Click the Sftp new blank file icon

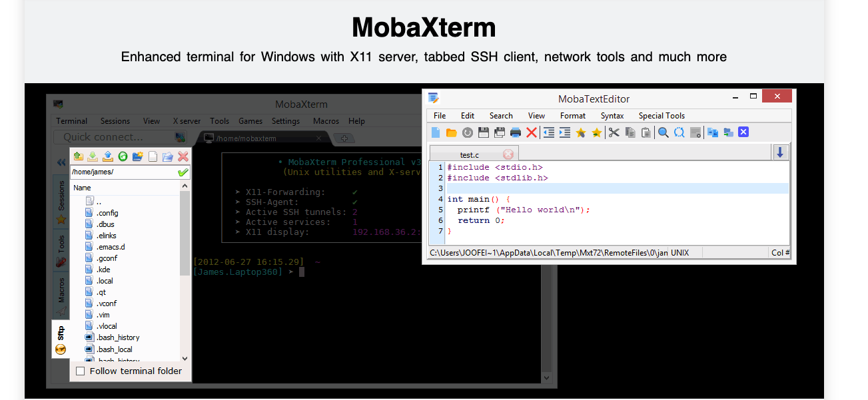point(153,156)
